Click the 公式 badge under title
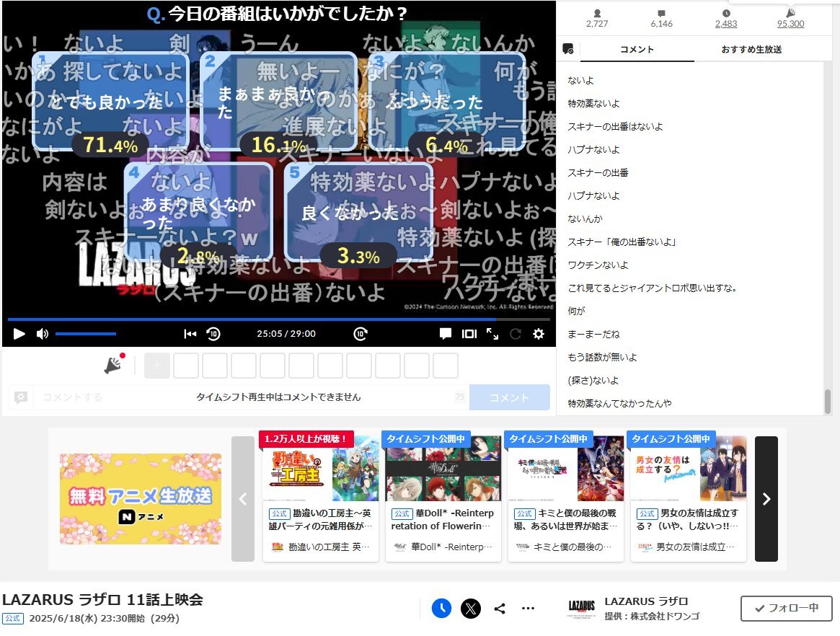This screenshot has height=636, width=840. [13, 618]
